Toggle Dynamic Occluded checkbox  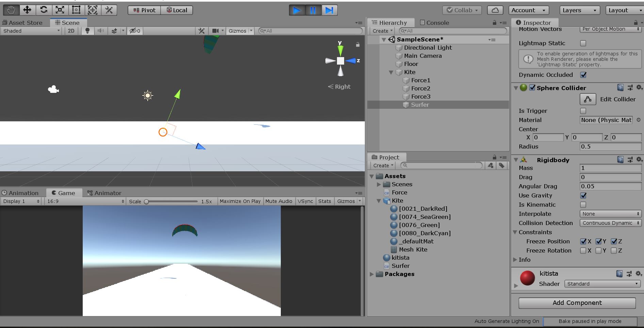[x=583, y=75]
